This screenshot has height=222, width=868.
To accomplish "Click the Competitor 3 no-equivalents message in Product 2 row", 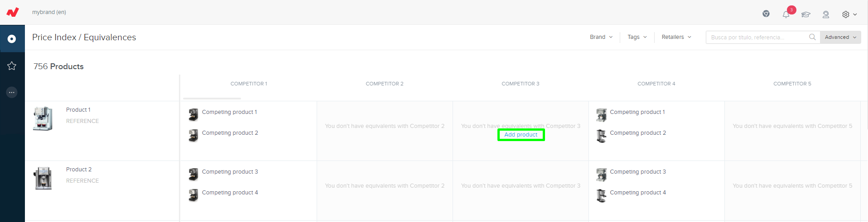I will 521,186.
